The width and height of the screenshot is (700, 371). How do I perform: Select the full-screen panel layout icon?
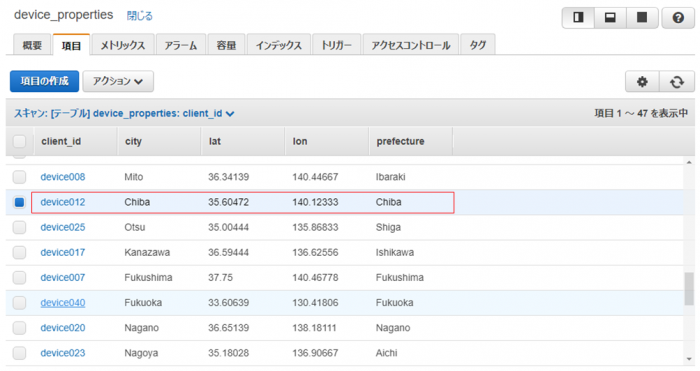642,18
